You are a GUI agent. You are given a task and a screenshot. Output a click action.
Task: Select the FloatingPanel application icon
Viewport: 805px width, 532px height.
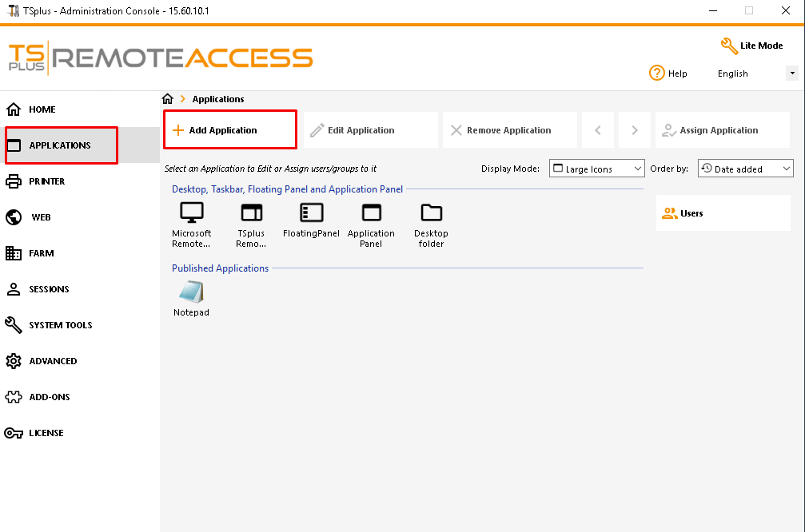point(311,213)
